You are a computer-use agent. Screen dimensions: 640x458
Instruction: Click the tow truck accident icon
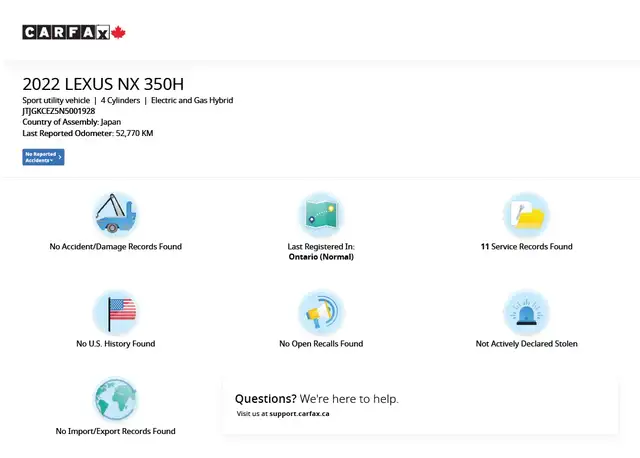pyautogui.click(x=115, y=213)
